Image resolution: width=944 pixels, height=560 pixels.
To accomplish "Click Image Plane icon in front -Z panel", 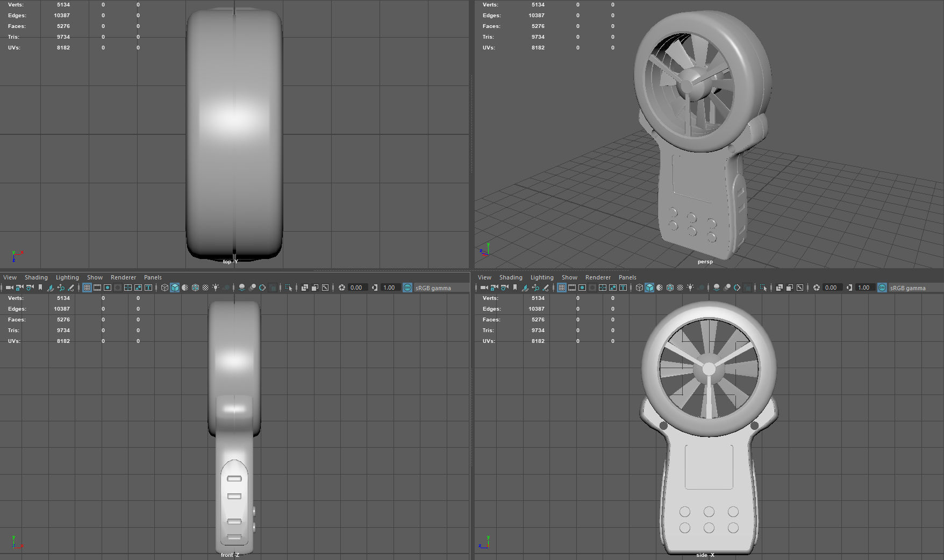I will point(51,288).
